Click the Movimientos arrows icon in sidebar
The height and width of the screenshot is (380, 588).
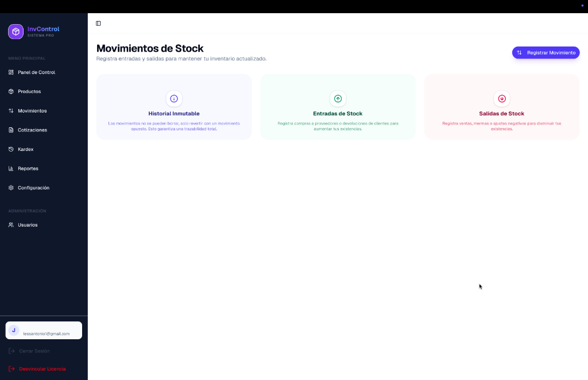pyautogui.click(x=11, y=111)
